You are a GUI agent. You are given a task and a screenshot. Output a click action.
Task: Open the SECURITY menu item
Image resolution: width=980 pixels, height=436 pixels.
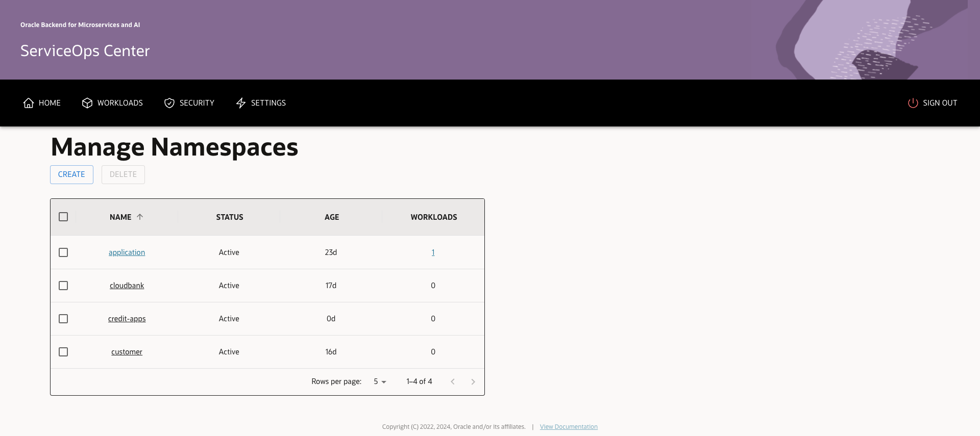[197, 103]
